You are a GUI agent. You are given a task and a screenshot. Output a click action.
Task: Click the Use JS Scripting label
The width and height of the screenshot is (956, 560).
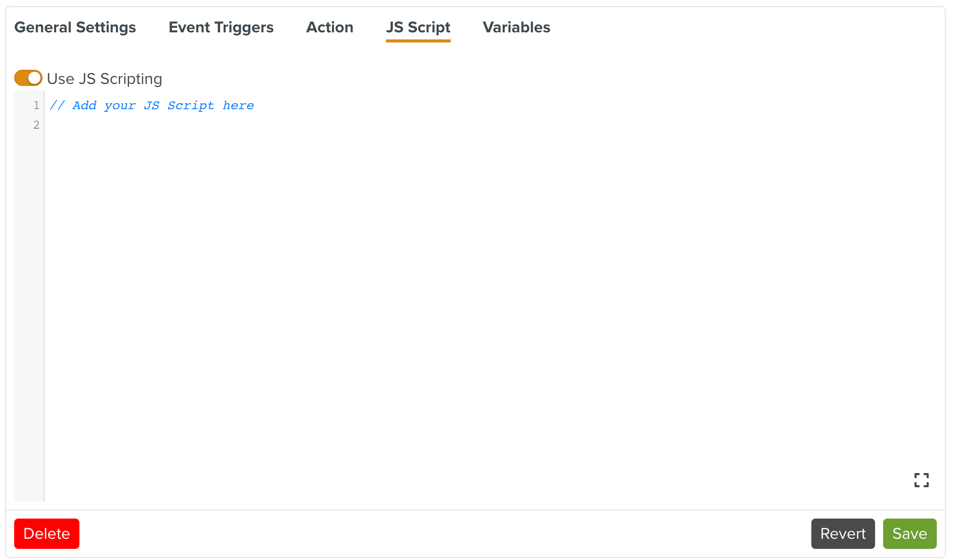click(x=104, y=78)
